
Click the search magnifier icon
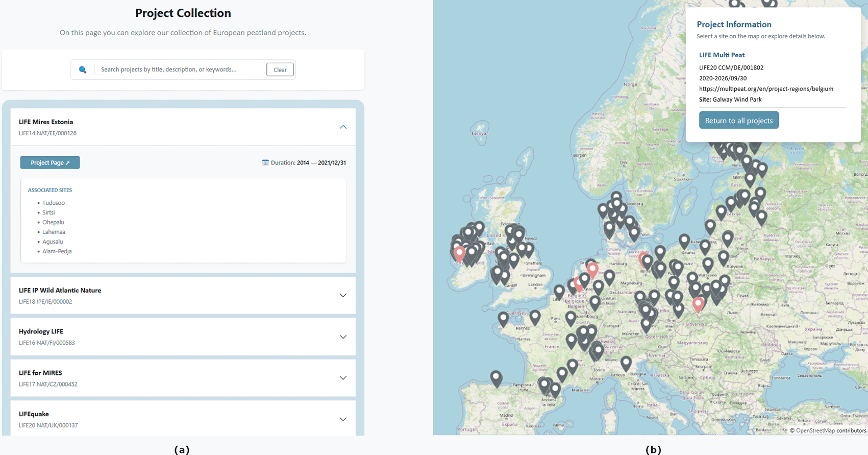[x=83, y=69]
